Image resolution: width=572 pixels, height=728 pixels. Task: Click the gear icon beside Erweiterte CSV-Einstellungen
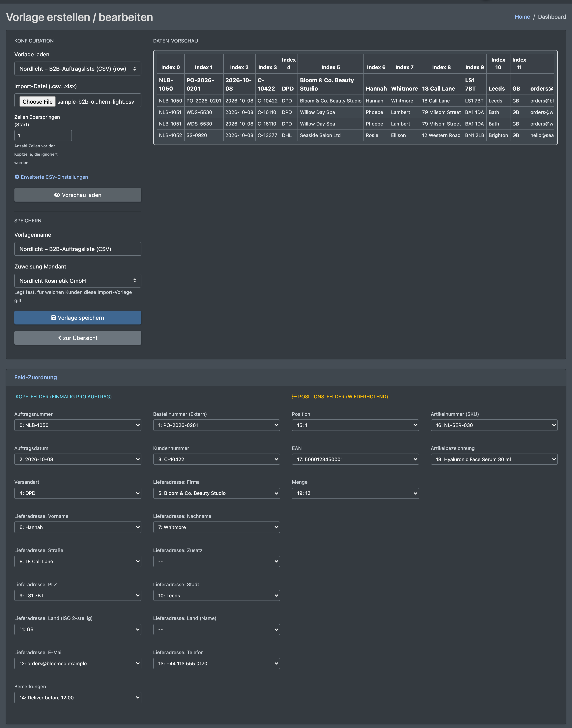point(17,177)
